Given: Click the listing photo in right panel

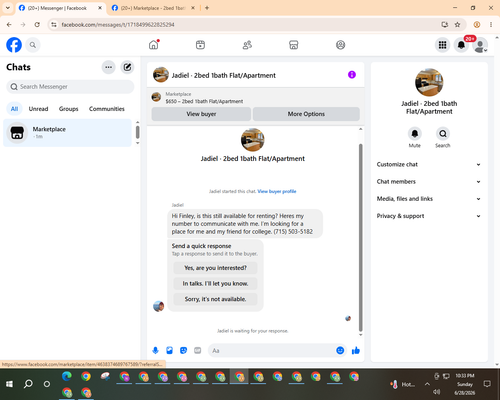Looking at the screenshot, I should [x=429, y=82].
